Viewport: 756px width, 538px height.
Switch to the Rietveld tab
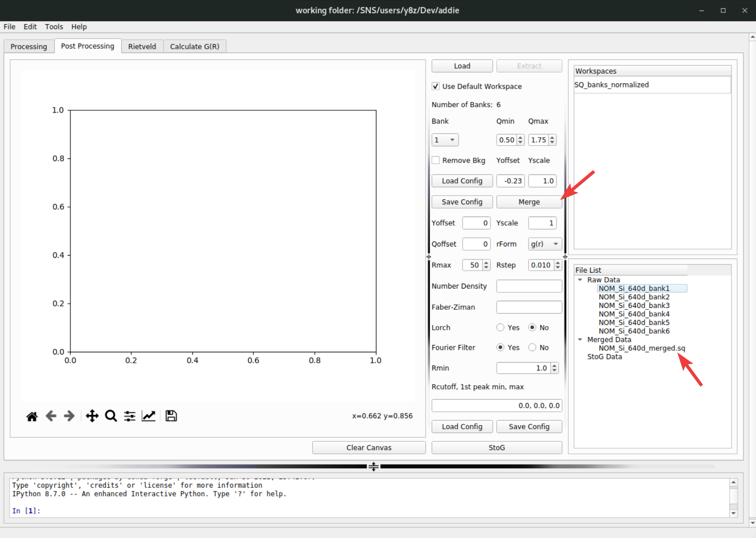coord(142,46)
